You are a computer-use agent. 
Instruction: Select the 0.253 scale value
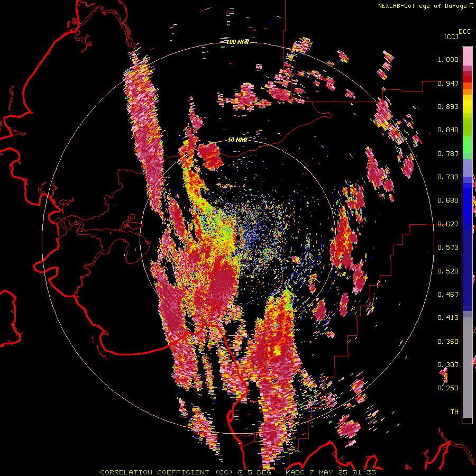tap(448, 388)
